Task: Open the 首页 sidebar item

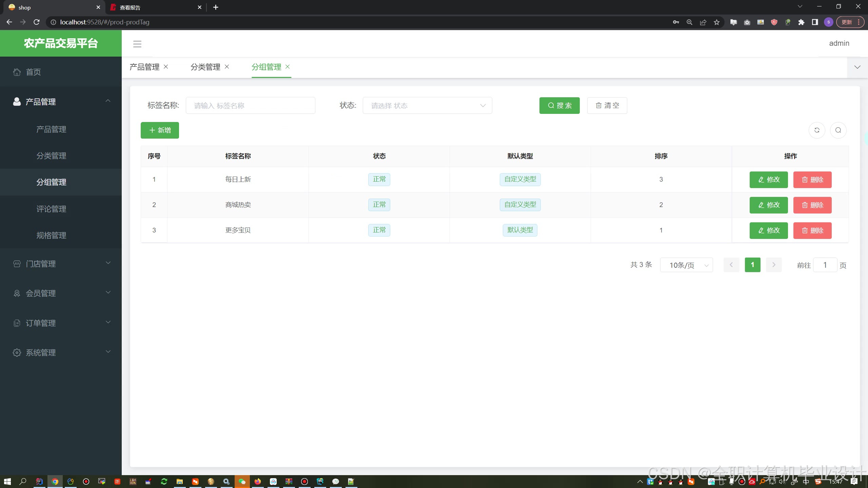Action: (33, 72)
